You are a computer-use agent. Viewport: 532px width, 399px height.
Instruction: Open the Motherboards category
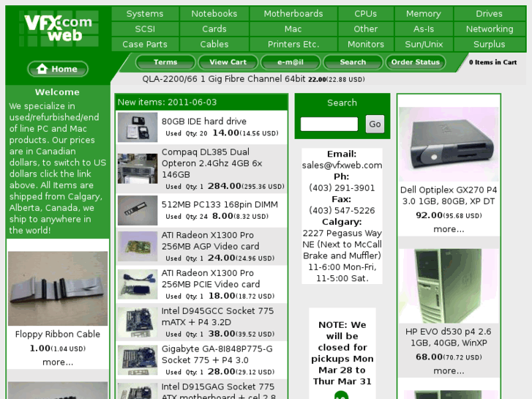point(293,14)
